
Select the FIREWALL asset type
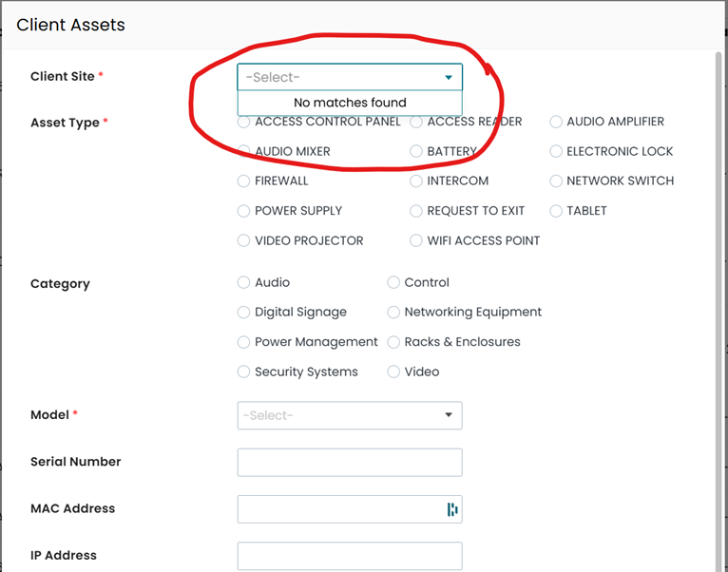[x=244, y=181]
